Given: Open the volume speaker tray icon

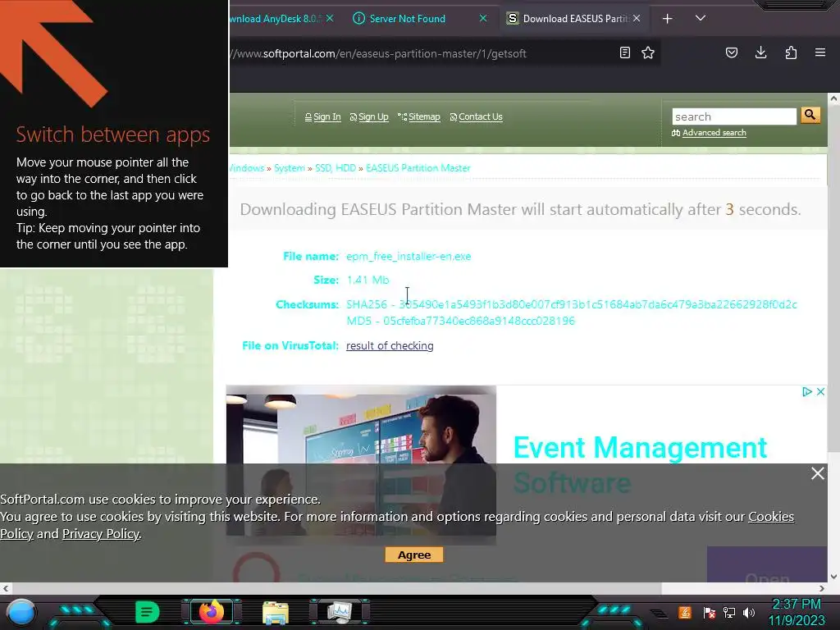Looking at the screenshot, I should coord(748,612).
